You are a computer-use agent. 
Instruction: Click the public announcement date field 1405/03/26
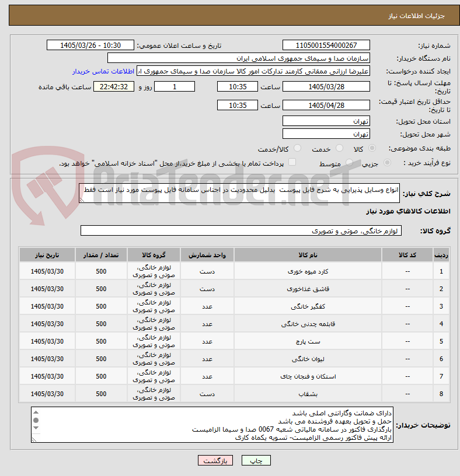pyautogui.click(x=90, y=45)
